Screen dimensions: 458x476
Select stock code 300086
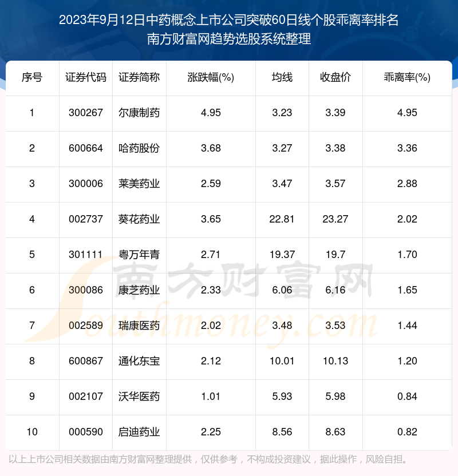point(86,290)
